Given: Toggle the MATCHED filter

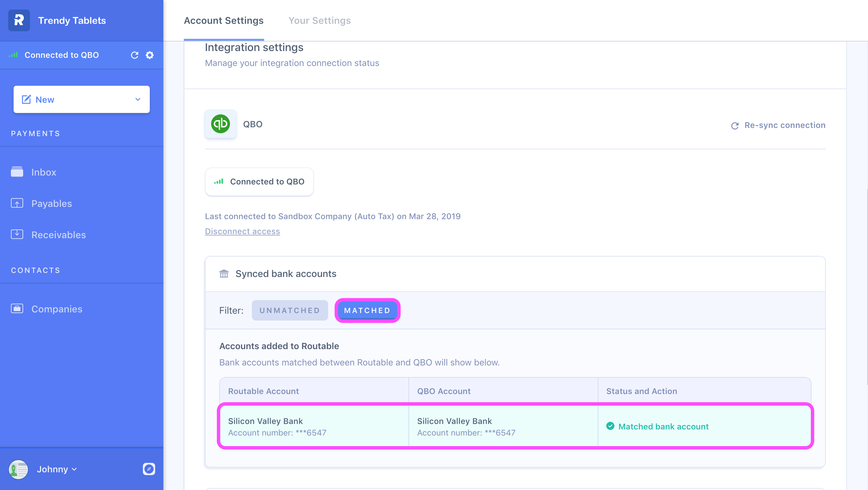Looking at the screenshot, I should 367,310.
